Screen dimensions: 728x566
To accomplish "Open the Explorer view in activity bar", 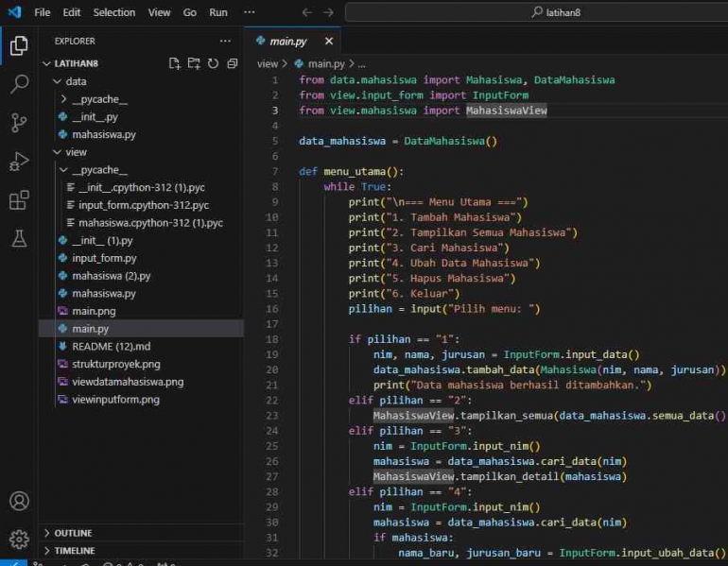I will click(x=19, y=45).
